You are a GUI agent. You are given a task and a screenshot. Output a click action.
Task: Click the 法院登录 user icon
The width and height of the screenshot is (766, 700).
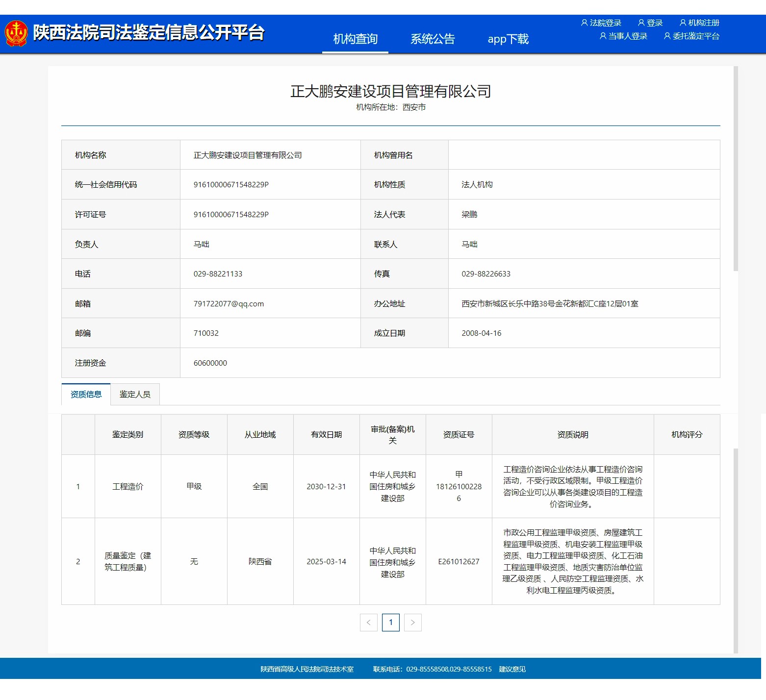pos(584,23)
